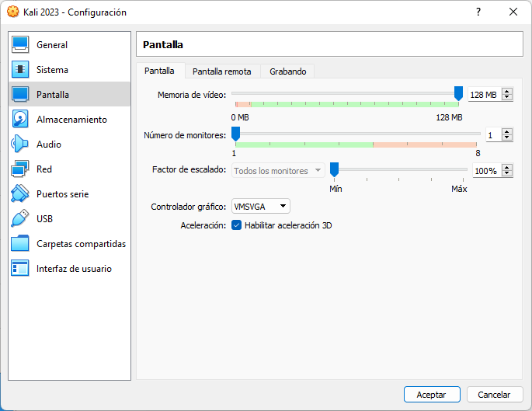Click the Aceleración label
Viewport: 532px width, 411px height.
click(x=203, y=225)
